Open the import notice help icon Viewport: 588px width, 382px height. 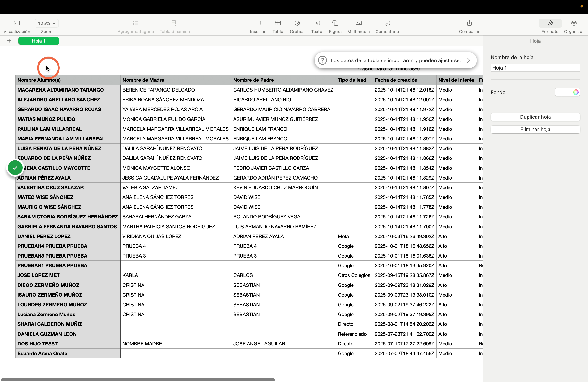pyautogui.click(x=322, y=60)
